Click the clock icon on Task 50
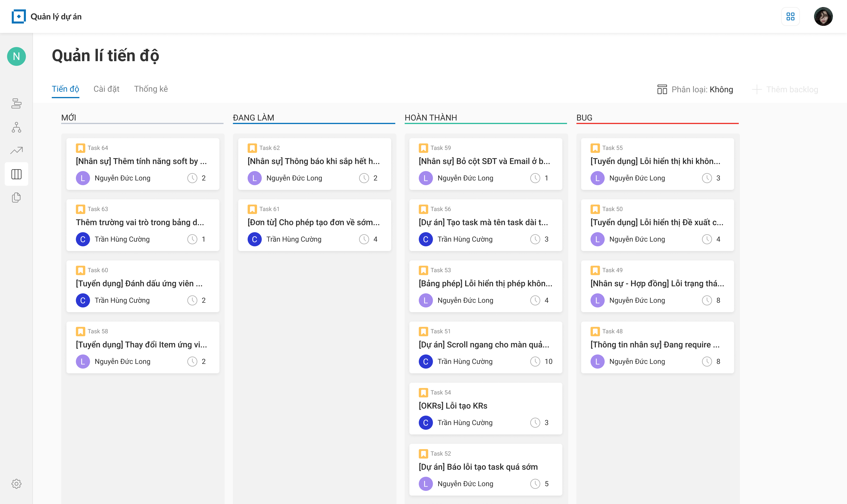This screenshot has width=847, height=504. tap(707, 239)
